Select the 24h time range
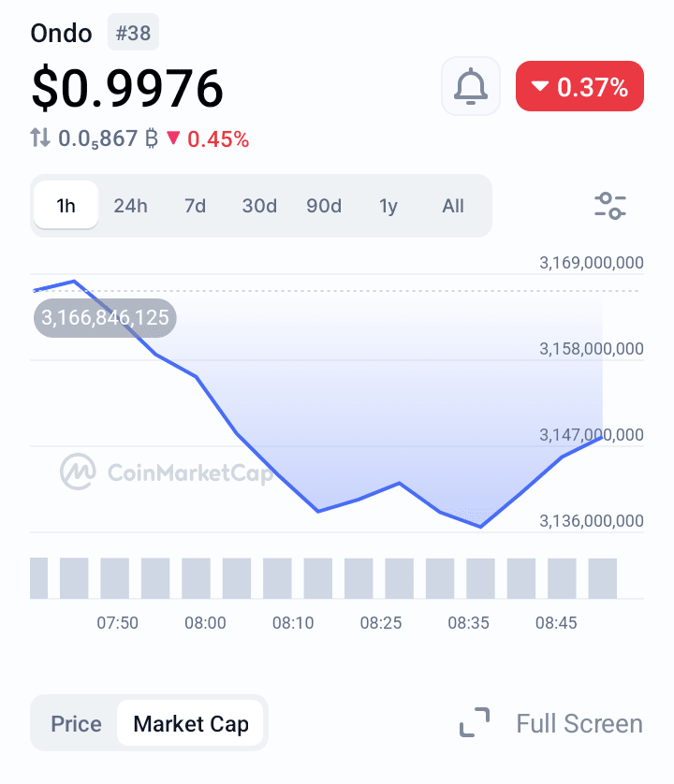This screenshot has height=784, width=674. 130,206
